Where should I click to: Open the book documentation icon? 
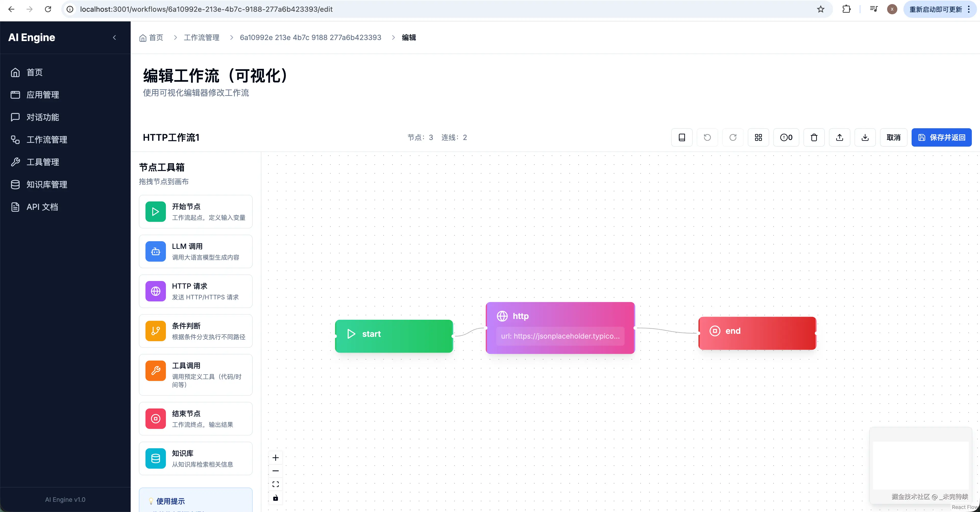[682, 137]
